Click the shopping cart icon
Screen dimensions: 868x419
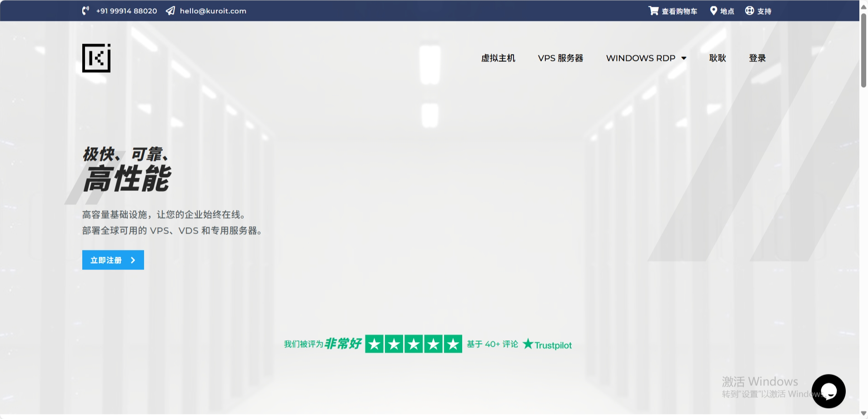[653, 11]
